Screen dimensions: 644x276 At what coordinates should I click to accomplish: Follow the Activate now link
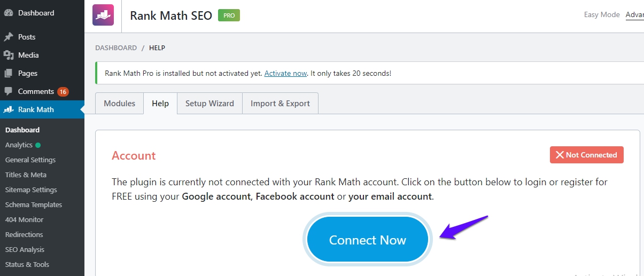coord(285,73)
